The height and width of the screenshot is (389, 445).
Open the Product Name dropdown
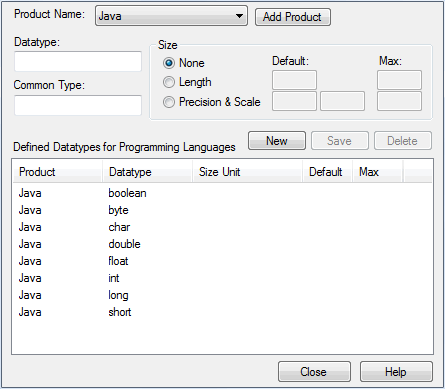click(x=171, y=16)
